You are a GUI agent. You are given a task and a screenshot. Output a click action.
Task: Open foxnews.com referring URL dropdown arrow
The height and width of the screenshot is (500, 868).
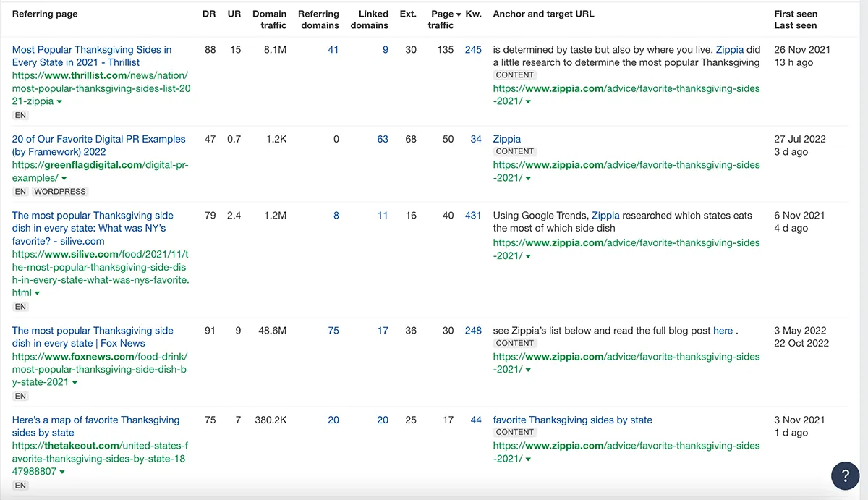pyautogui.click(x=75, y=383)
